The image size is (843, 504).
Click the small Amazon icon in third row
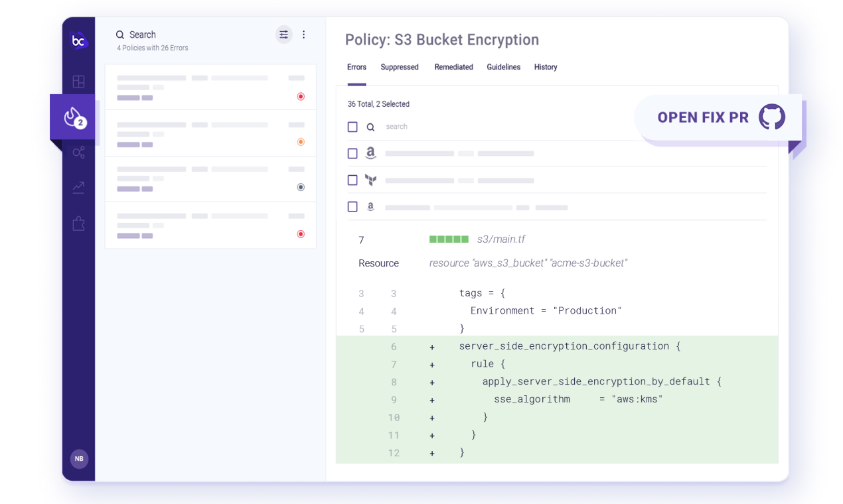[371, 207]
